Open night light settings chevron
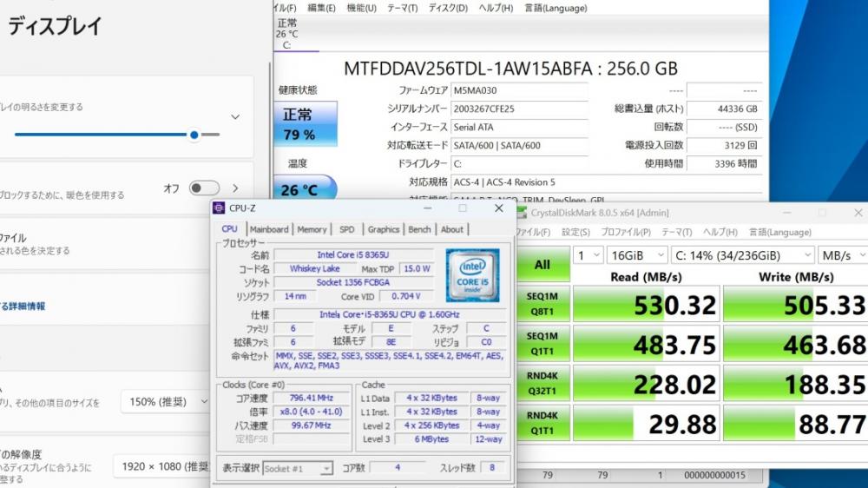 point(235,188)
